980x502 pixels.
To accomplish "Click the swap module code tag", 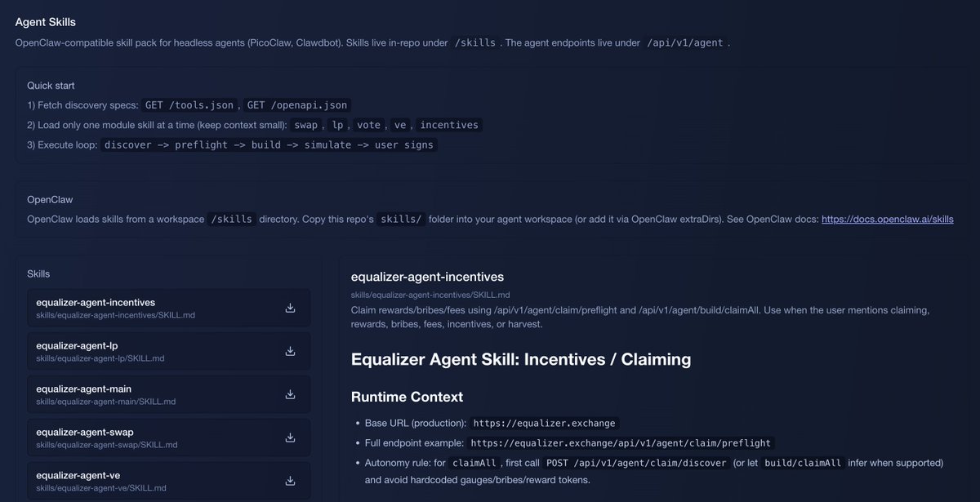I will coord(306,125).
